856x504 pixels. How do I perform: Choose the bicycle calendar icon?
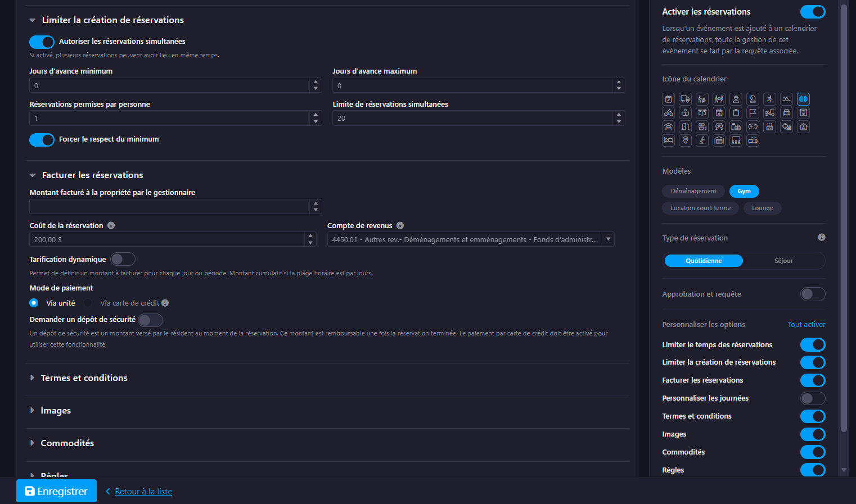pos(668,113)
